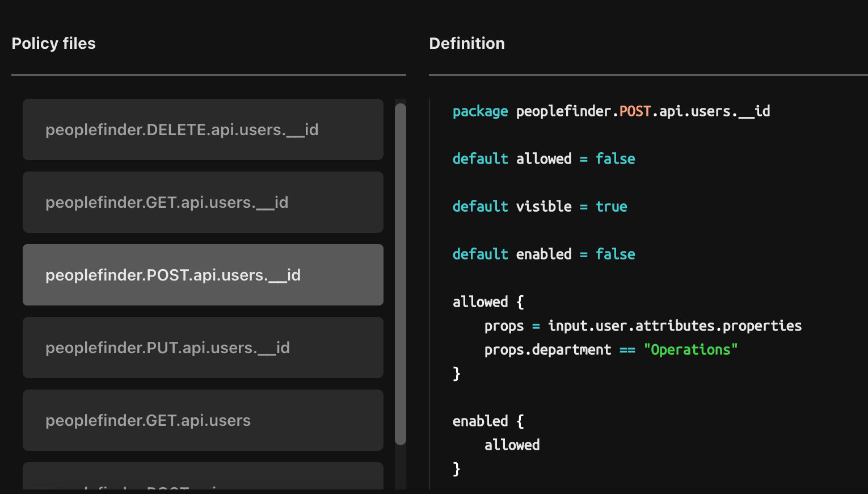Viewport: 868px width, 494px height.
Task: Click props.department in the allowed rule
Action: [547, 350]
